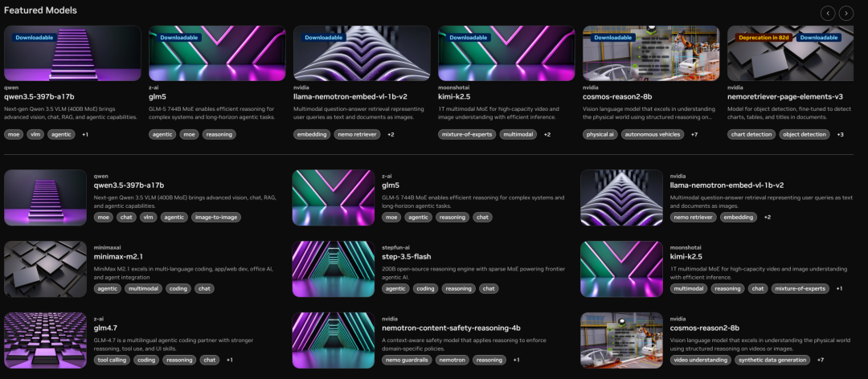Select the 'autonomous vehicles' tag
This screenshot has height=379, width=868.
(x=652, y=134)
